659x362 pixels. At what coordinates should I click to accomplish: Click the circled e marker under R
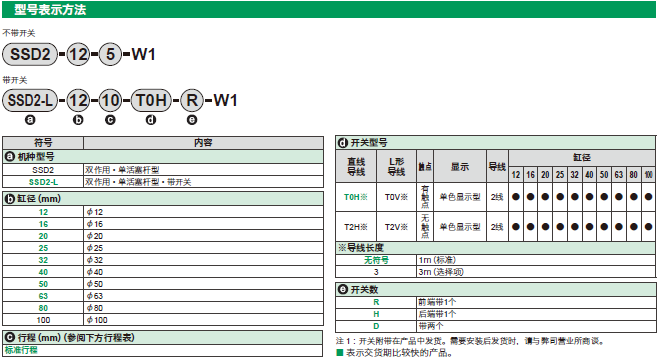coord(192,120)
